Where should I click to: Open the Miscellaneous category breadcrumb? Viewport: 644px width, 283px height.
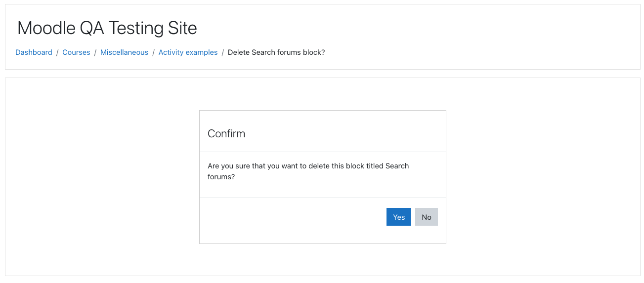124,52
